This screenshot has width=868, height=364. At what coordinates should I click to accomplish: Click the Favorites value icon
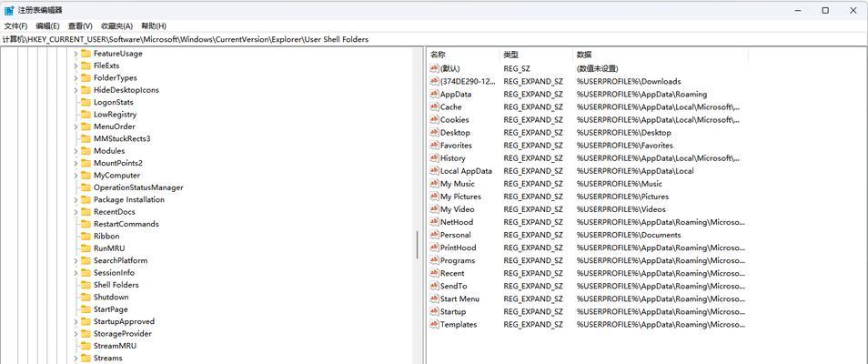coord(434,146)
